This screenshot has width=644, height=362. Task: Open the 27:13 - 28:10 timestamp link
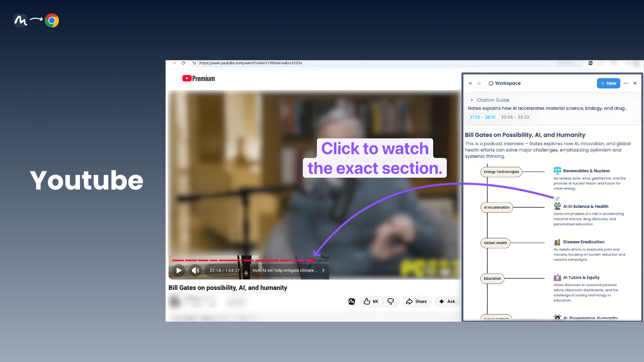(x=482, y=117)
